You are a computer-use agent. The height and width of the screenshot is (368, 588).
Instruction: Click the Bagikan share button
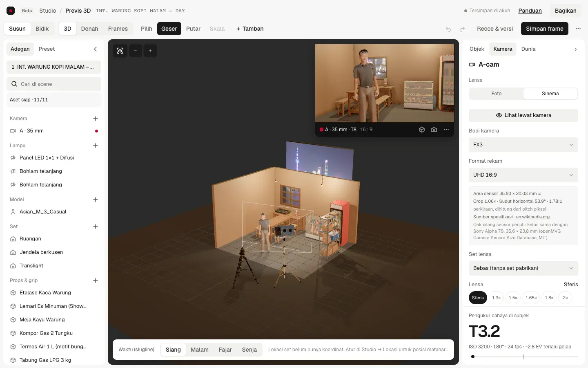pos(566,11)
